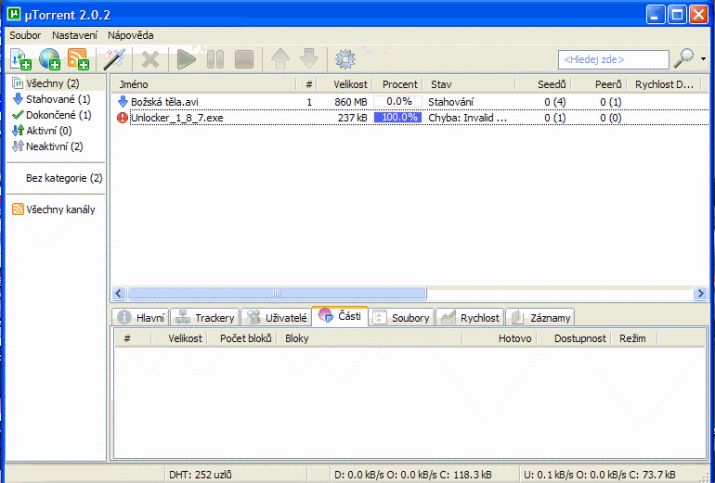
Task: Click horizontal scrollbar thumb
Action: click(277, 293)
